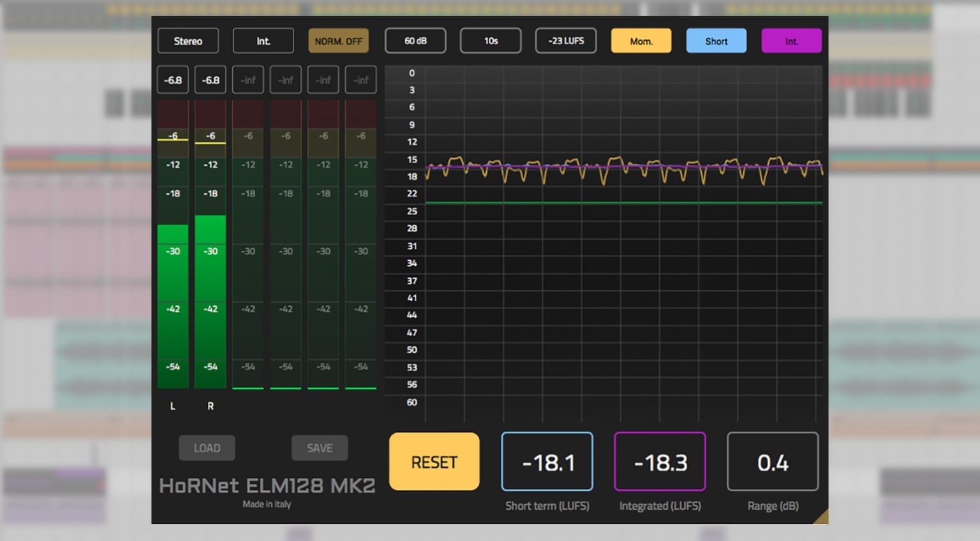Reset the right channel peak value display

(210, 80)
